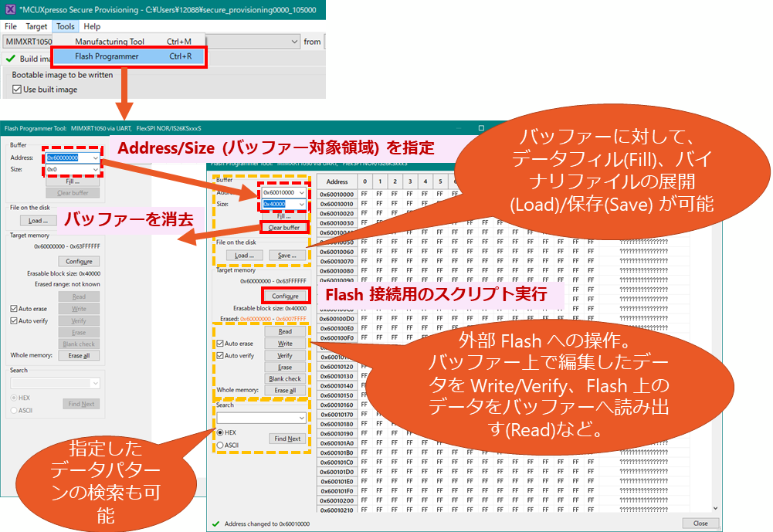Screen dimensions: 773x532
Task: Expand the 0x60010000 Address dropdown
Action: [x=300, y=191]
